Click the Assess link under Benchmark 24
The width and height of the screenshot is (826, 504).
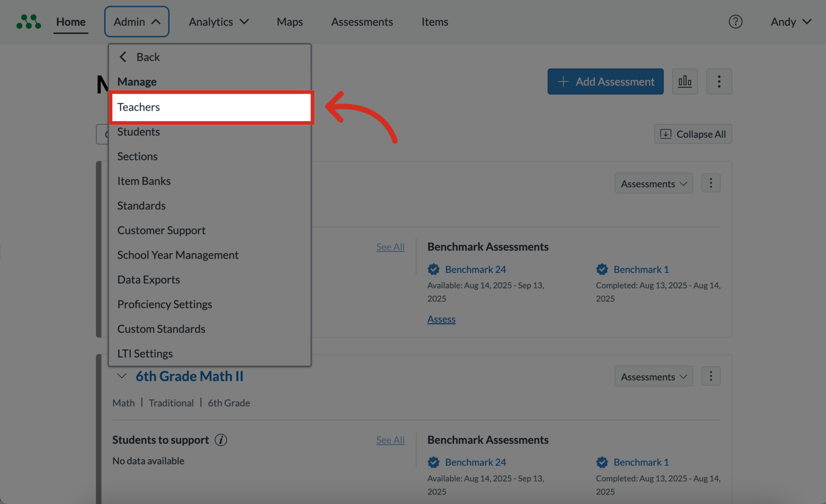(x=441, y=319)
